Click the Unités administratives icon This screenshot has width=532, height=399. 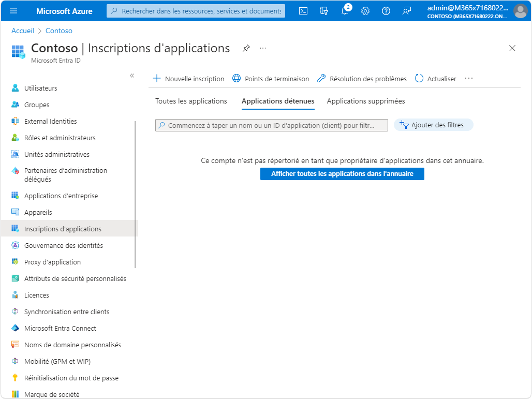(16, 154)
